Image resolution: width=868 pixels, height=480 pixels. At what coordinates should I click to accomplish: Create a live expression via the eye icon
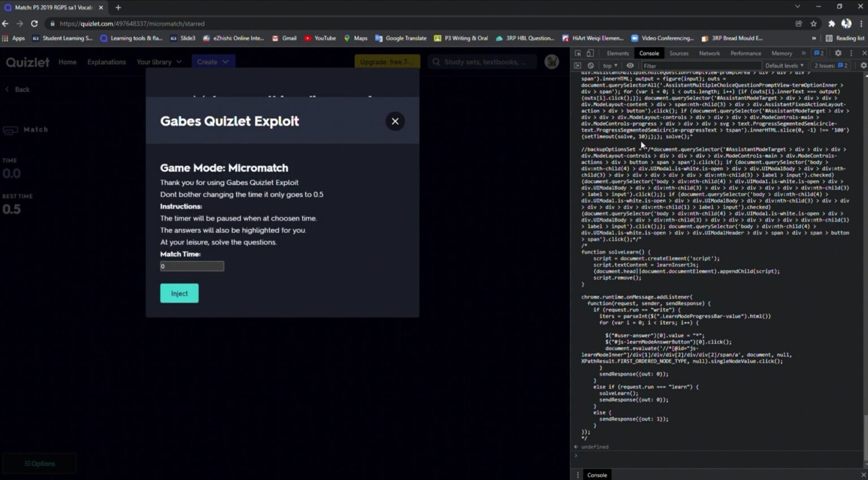point(630,66)
